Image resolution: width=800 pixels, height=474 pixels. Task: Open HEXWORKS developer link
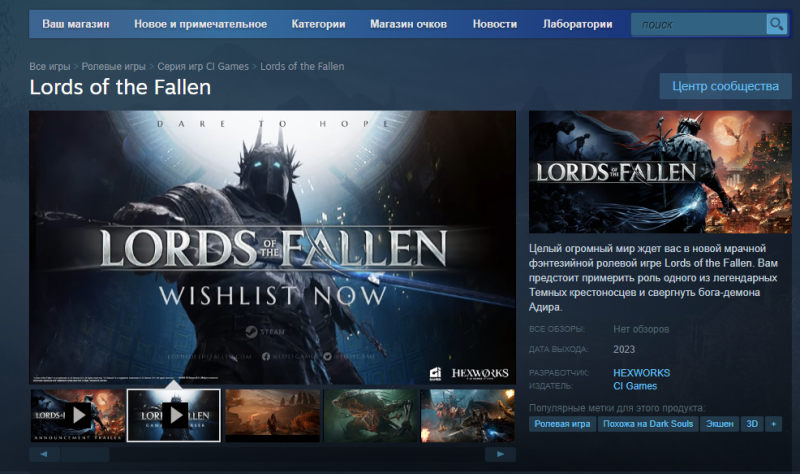641,373
